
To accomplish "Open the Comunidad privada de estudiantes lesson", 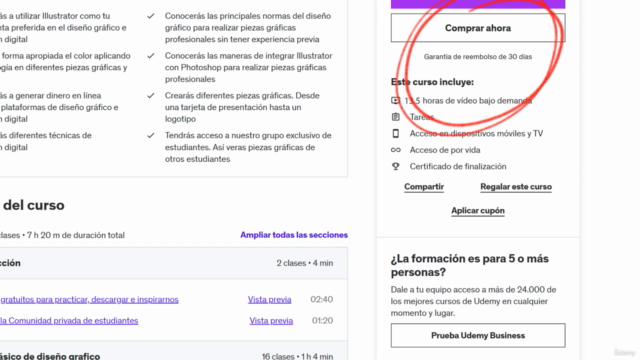I will [69, 320].
